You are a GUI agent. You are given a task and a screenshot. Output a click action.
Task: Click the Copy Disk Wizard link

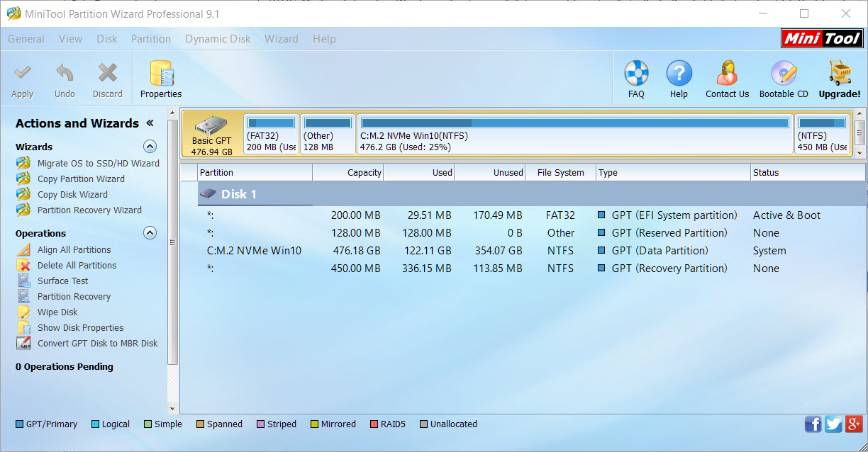pyautogui.click(x=72, y=194)
